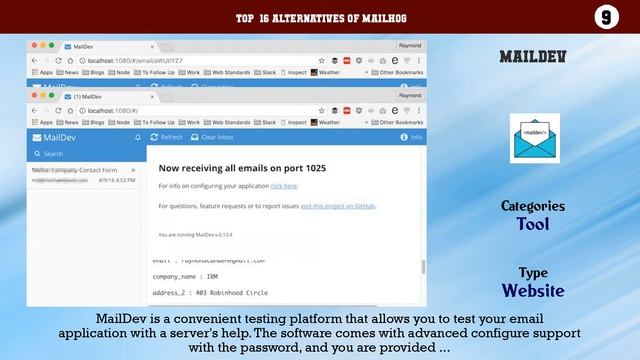Open Inspect bookmark in front window

293,122
